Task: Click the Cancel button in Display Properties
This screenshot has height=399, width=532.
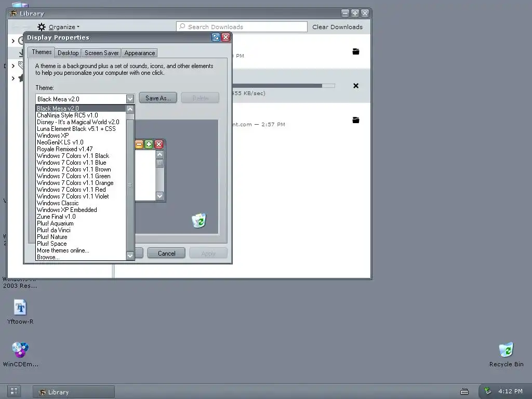Action: pyautogui.click(x=166, y=253)
